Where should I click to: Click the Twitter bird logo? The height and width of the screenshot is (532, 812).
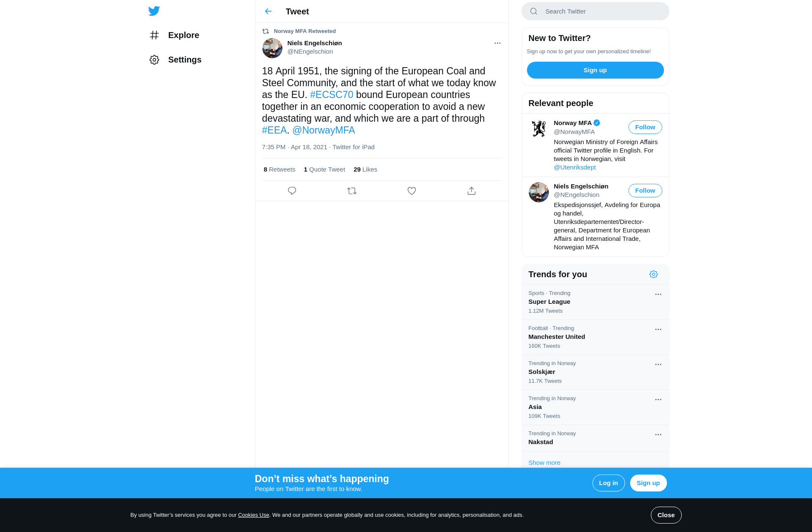(x=154, y=11)
